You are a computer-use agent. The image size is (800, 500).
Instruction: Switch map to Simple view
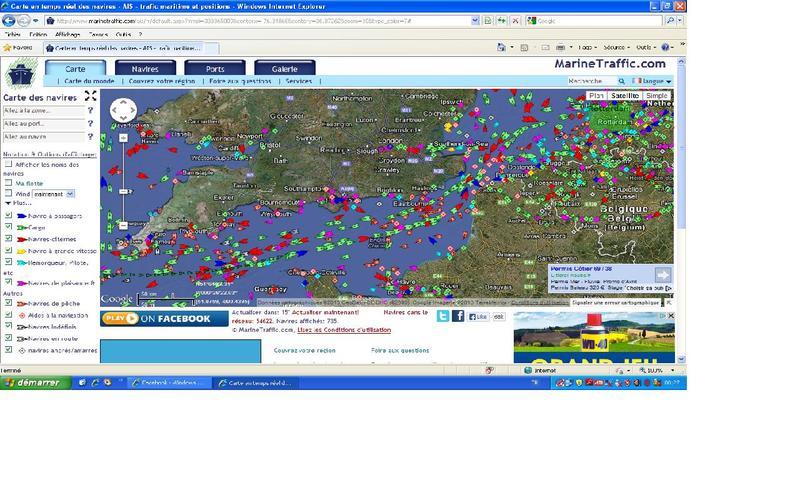(x=656, y=95)
